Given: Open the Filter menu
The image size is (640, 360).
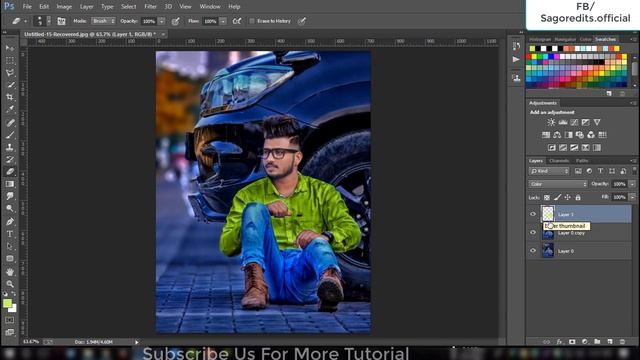Looking at the screenshot, I should [x=150, y=7].
